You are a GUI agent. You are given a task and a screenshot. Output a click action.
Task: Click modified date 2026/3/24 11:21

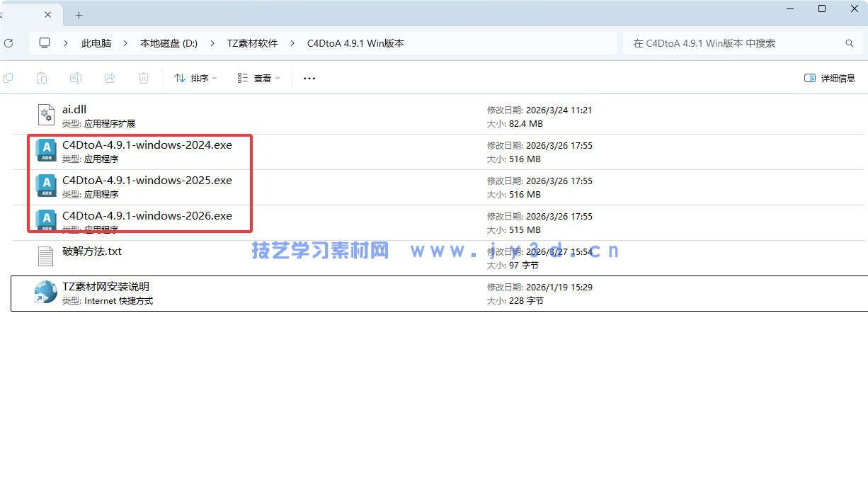[559, 110]
